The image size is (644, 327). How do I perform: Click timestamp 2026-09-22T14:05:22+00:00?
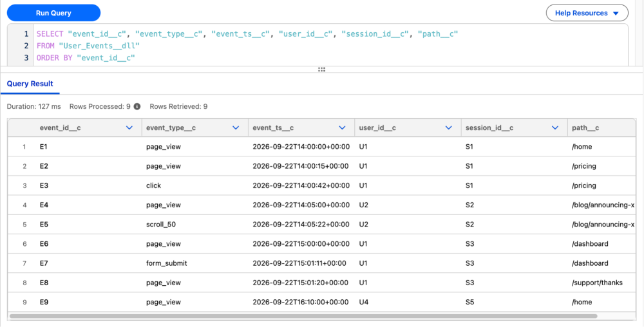tap(301, 225)
